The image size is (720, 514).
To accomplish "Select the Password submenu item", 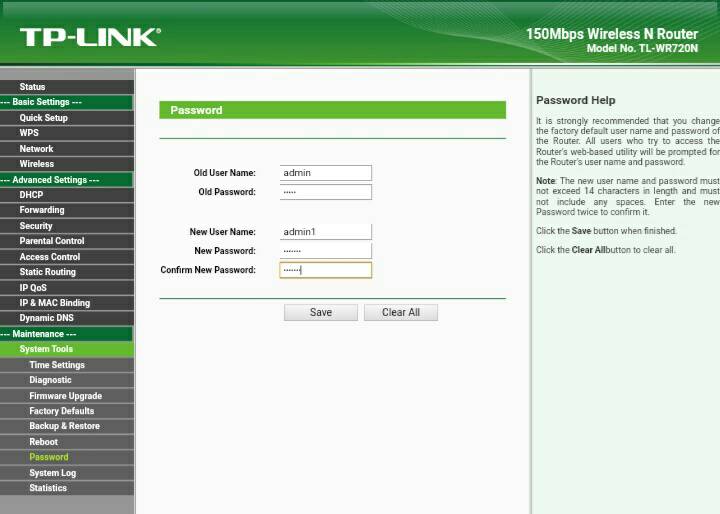I will point(67,457).
